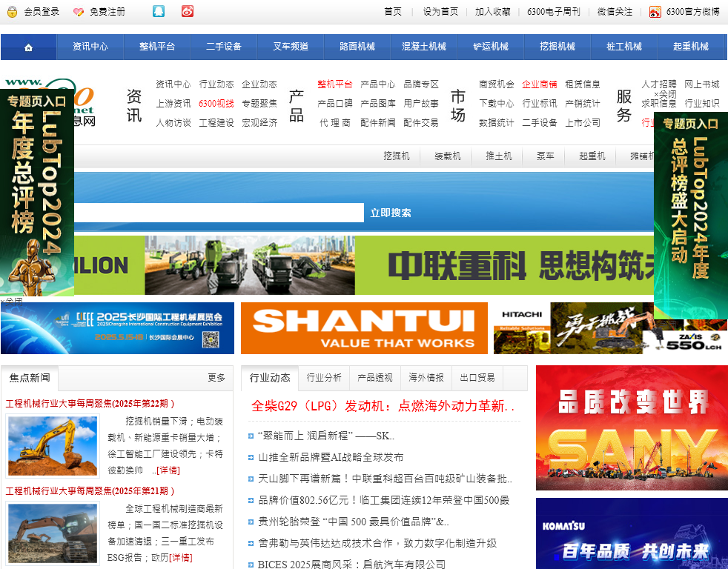The image size is (728, 569).
Task: Click the free registration heart icon
Action: tap(79, 12)
